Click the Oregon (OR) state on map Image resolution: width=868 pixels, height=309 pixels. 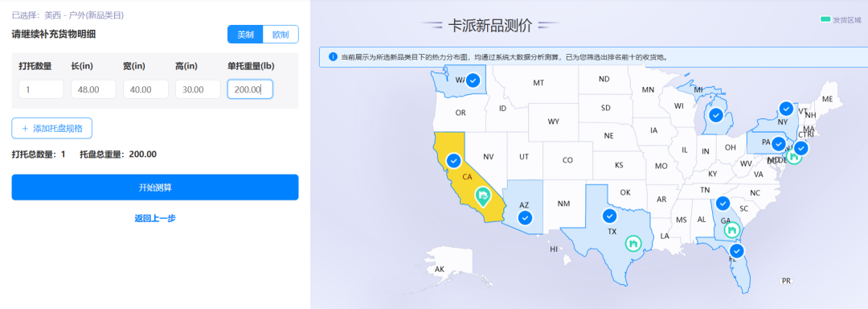click(x=461, y=113)
